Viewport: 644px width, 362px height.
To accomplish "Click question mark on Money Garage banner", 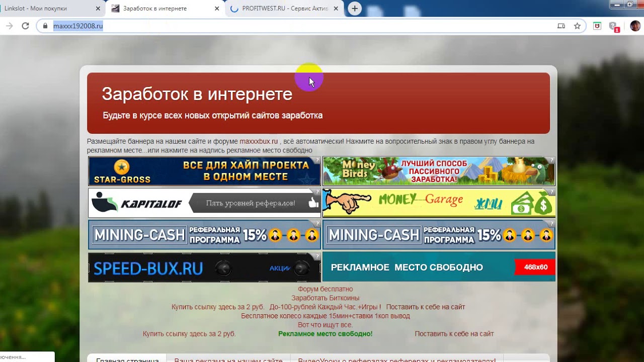I will [x=551, y=192].
